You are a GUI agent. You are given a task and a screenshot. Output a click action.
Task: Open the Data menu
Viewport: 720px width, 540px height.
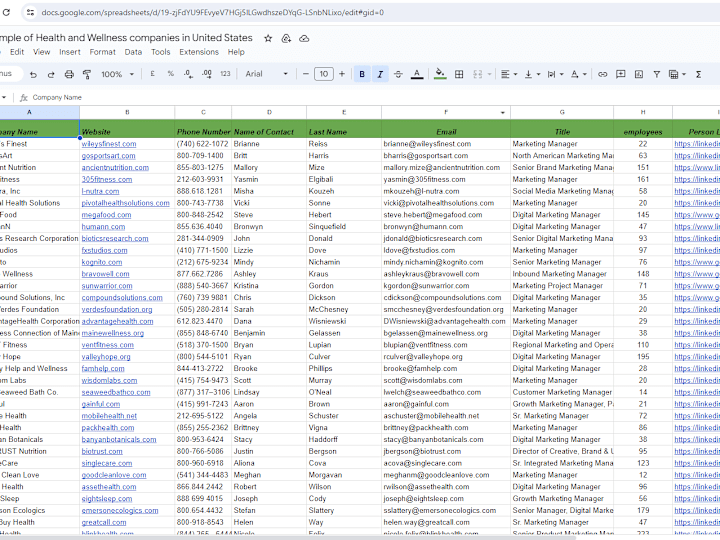point(133,52)
